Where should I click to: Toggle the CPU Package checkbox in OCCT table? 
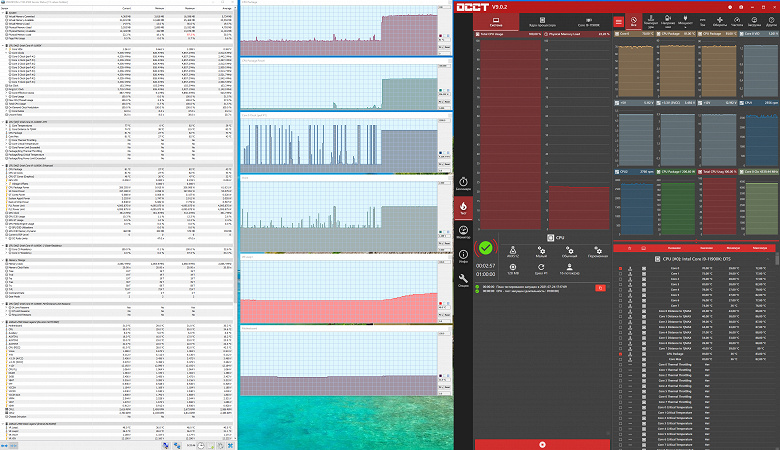(x=620, y=354)
